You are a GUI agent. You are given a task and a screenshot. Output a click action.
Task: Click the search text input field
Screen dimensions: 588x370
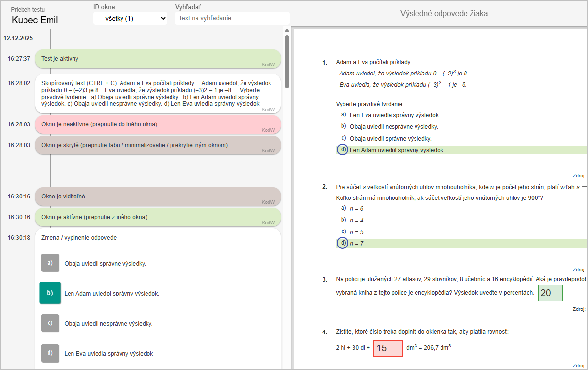[x=232, y=18]
